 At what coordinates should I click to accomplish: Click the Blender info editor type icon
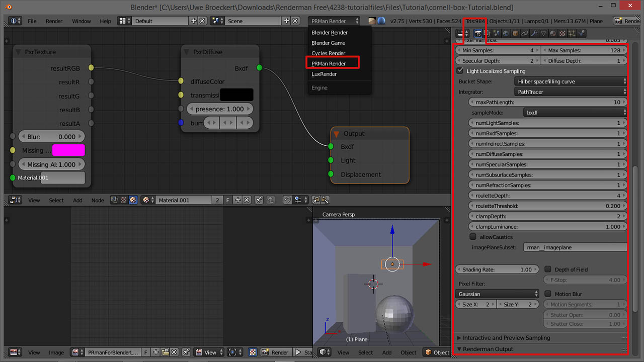point(16,21)
